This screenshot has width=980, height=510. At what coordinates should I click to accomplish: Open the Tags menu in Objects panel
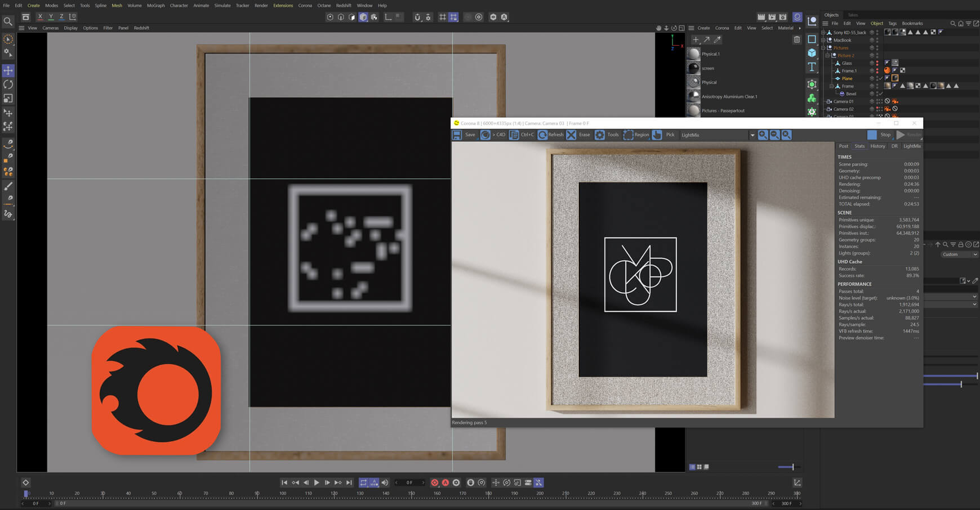point(892,24)
